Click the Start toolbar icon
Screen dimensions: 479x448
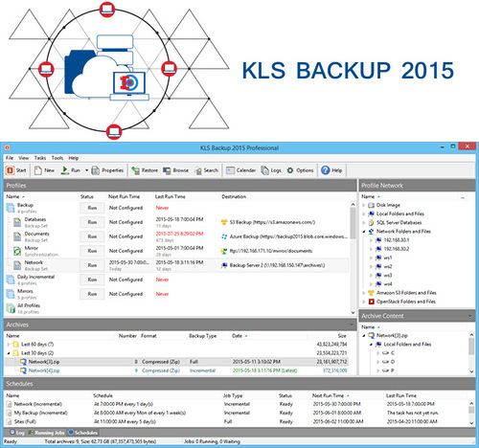tap(16, 170)
